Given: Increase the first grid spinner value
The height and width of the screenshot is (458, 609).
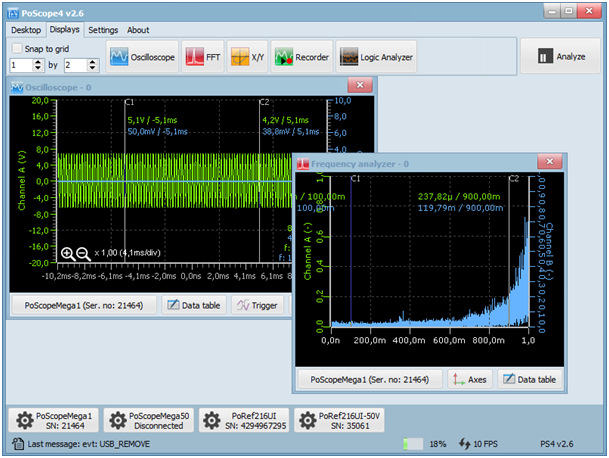Looking at the screenshot, I should (x=38, y=62).
